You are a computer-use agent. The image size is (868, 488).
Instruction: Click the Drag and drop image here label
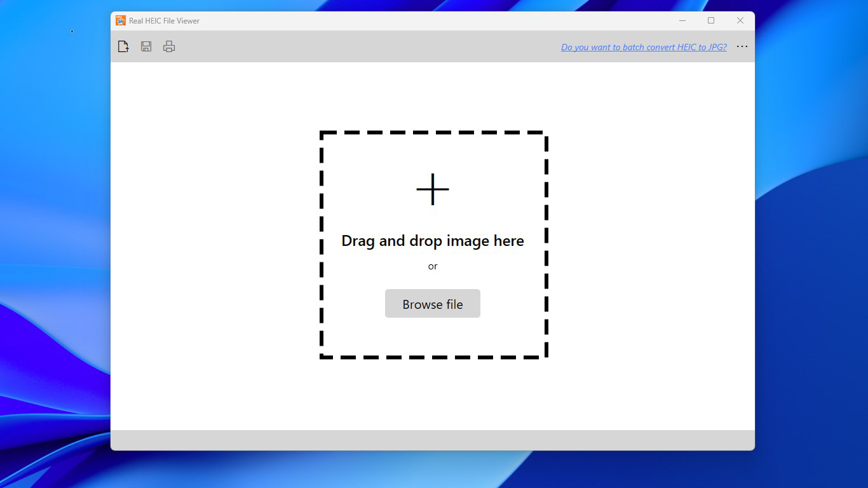click(x=433, y=241)
